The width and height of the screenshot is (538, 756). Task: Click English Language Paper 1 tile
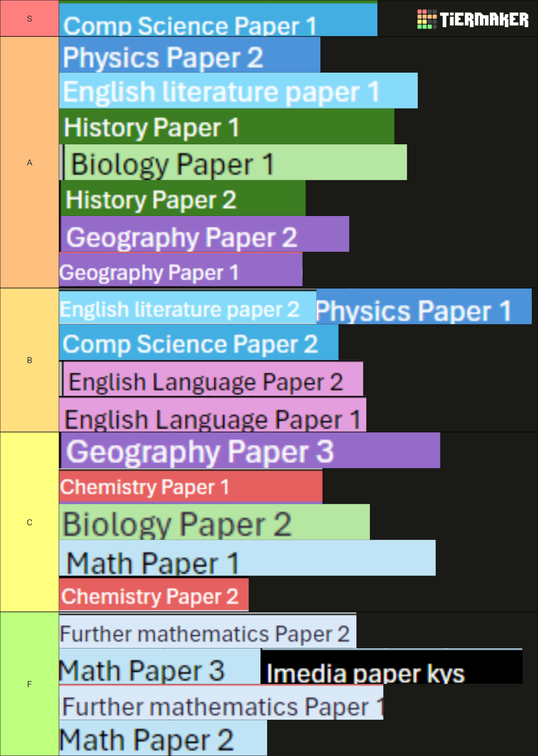click(213, 415)
